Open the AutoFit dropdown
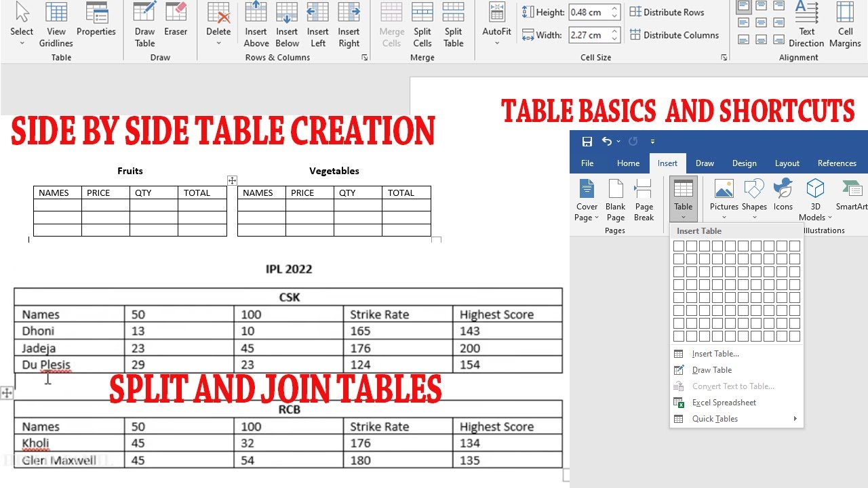The width and height of the screenshot is (868, 488). 497,24
